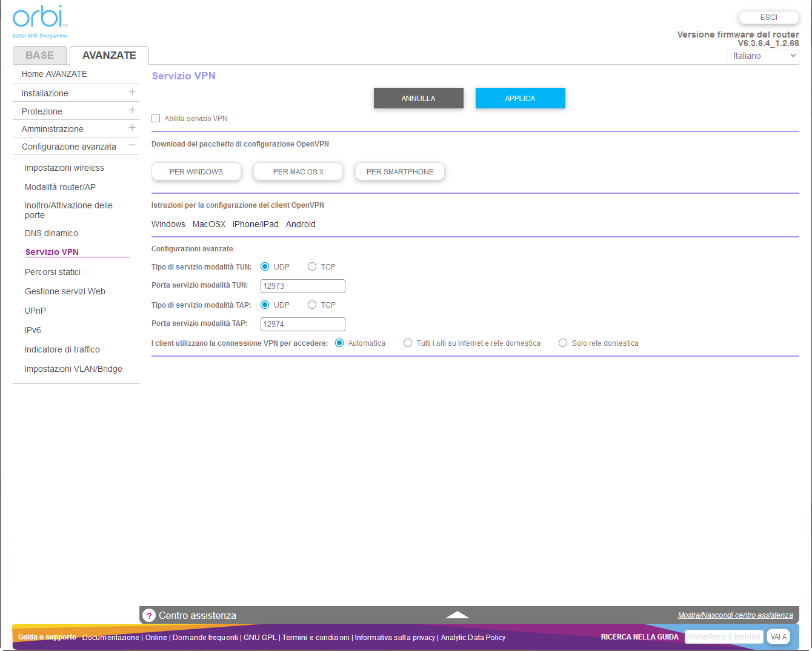Open Inoltro/Attivazione delle porte

[68, 210]
